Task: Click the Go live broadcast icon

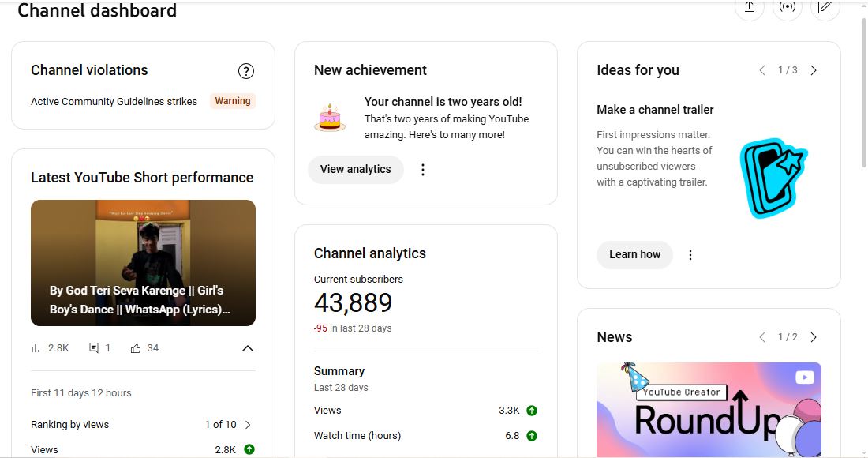Action: click(787, 8)
